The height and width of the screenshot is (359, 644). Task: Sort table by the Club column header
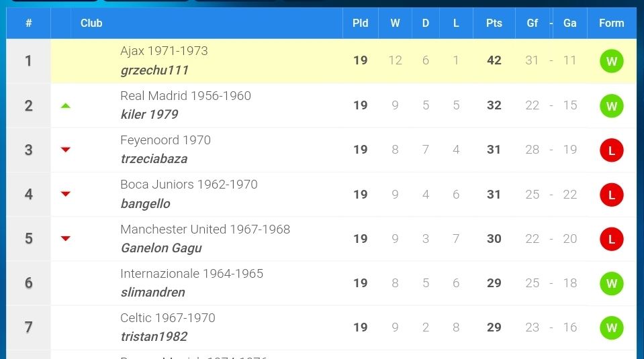click(x=91, y=23)
